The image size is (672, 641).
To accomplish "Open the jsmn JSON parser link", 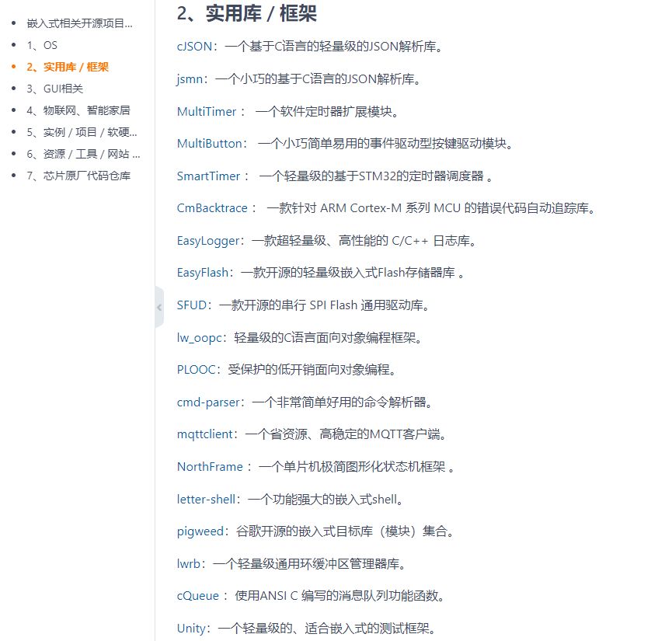I will pyautogui.click(x=186, y=79).
